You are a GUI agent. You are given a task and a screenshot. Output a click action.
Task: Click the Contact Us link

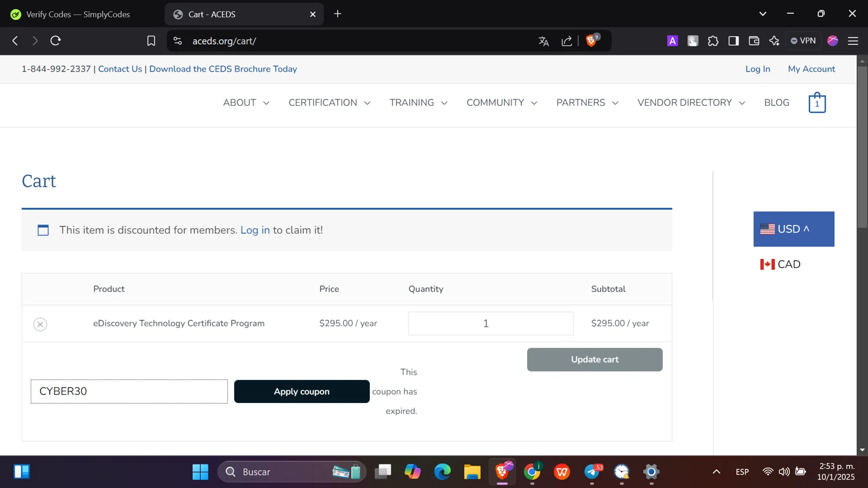coord(120,69)
